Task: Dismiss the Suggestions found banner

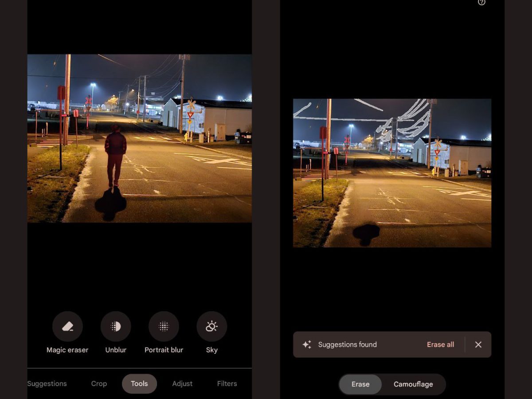Action: (x=478, y=344)
